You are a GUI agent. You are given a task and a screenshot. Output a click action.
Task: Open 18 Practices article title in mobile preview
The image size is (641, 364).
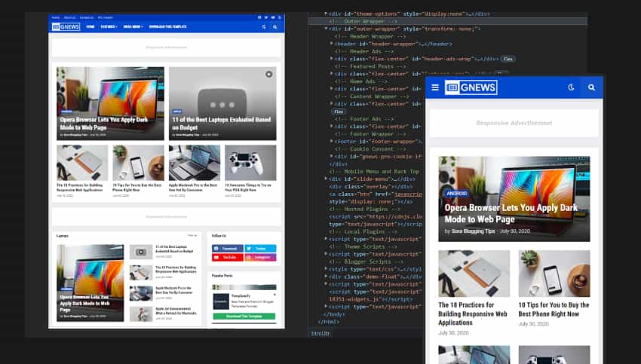473,314
